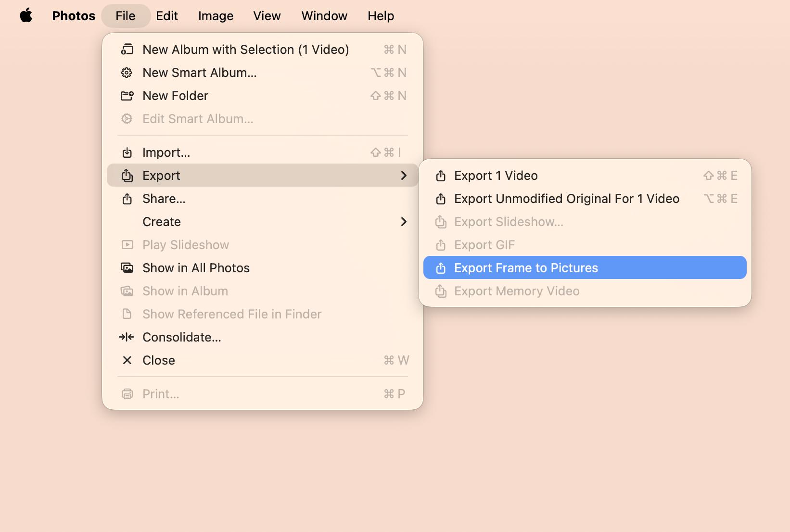
Task: Click the New Folder icon
Action: coord(127,96)
